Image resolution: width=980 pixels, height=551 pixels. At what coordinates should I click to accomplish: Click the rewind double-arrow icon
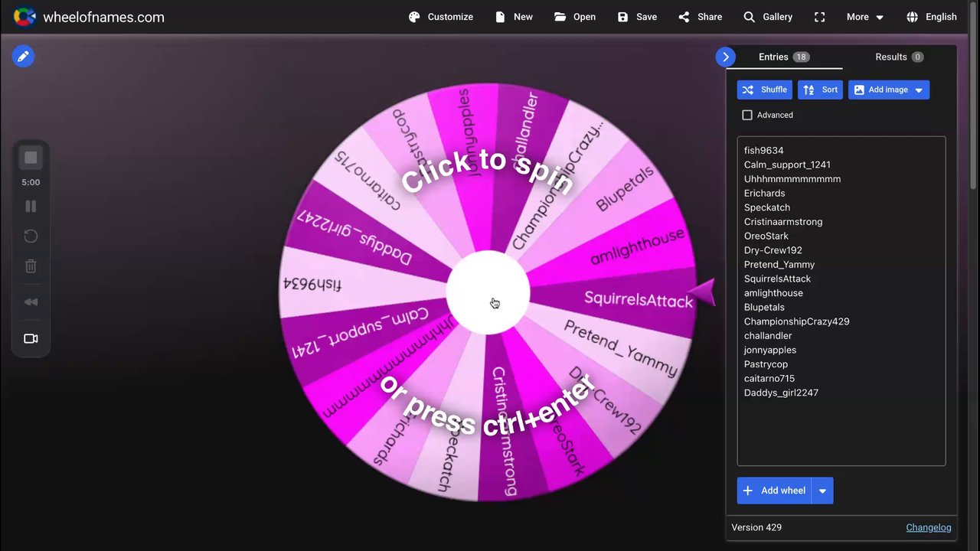(31, 302)
